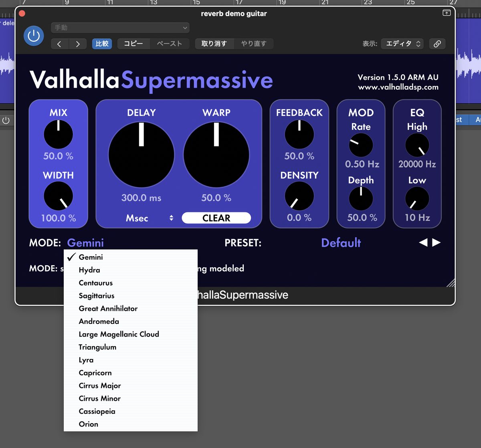The height and width of the screenshot is (448, 481).
Task: Select Andromeda mode
Action: tap(131, 321)
